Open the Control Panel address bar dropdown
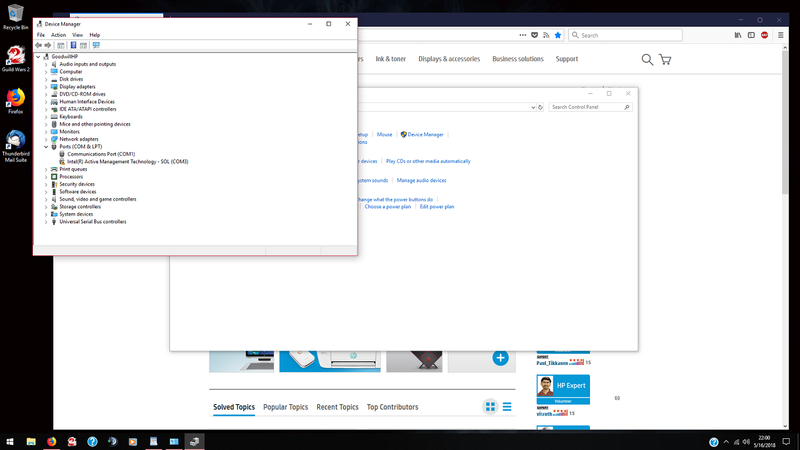The width and height of the screenshot is (800, 450). tap(533, 107)
